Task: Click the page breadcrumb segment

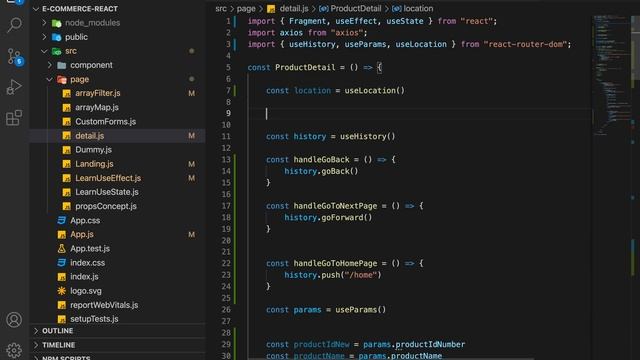Action: [246, 9]
